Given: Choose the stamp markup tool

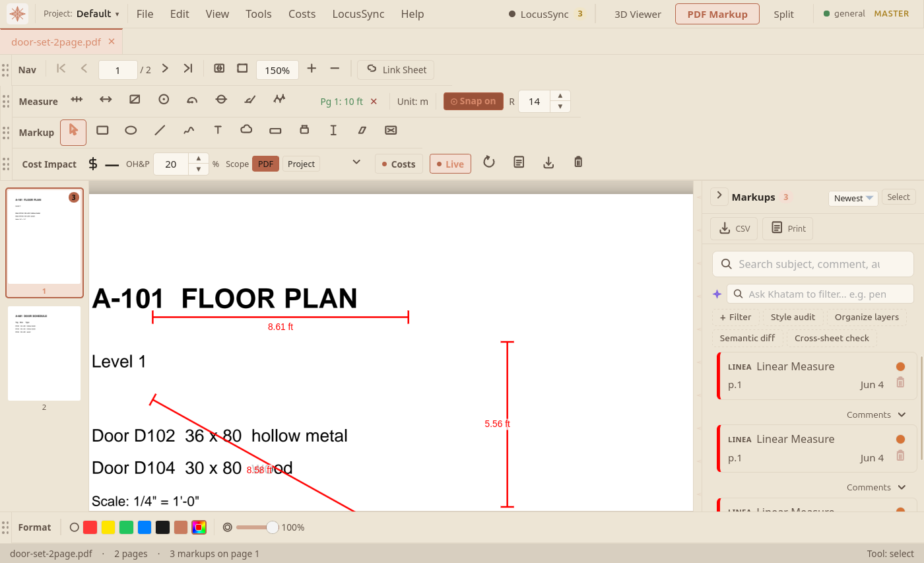Looking at the screenshot, I should [304, 131].
